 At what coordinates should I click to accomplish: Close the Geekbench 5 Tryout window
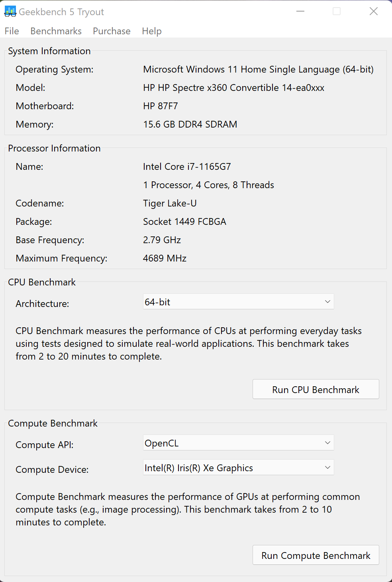pyautogui.click(x=373, y=11)
